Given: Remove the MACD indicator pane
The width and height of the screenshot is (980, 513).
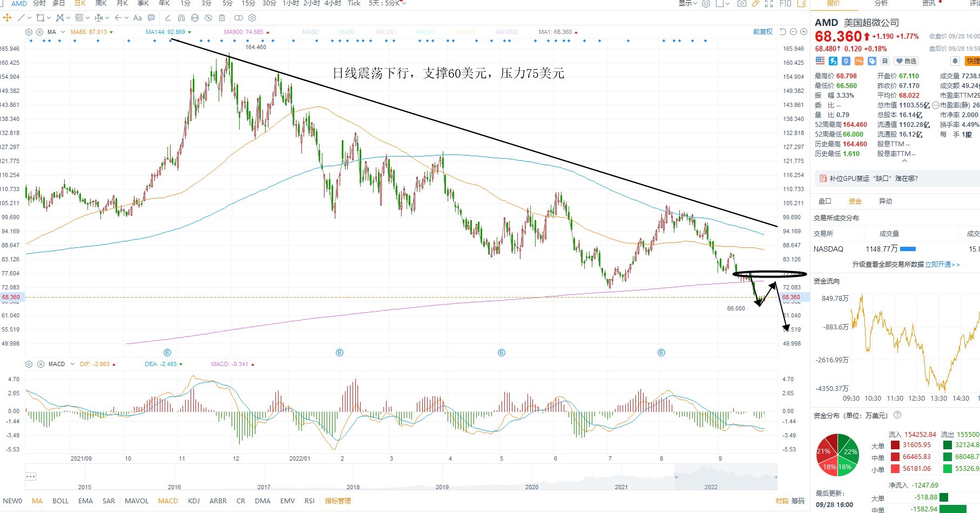Looking at the screenshot, I should (40, 364).
